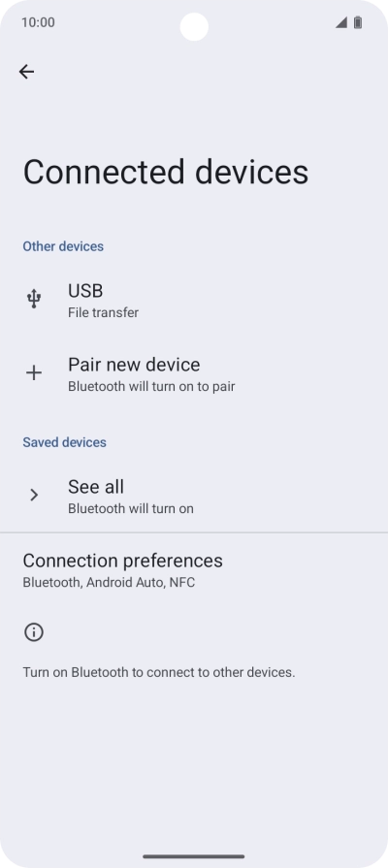
Task: Open Connection preferences
Action: [194, 569]
